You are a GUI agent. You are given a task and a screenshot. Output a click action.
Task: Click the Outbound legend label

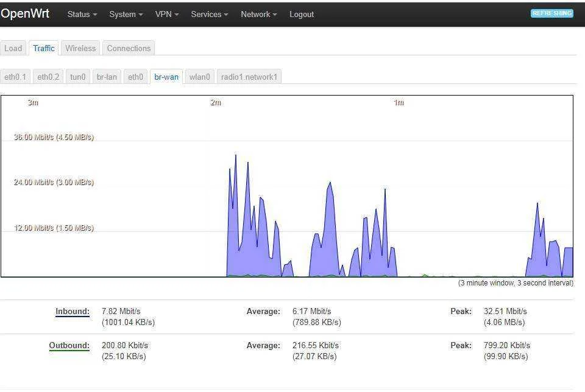click(69, 345)
